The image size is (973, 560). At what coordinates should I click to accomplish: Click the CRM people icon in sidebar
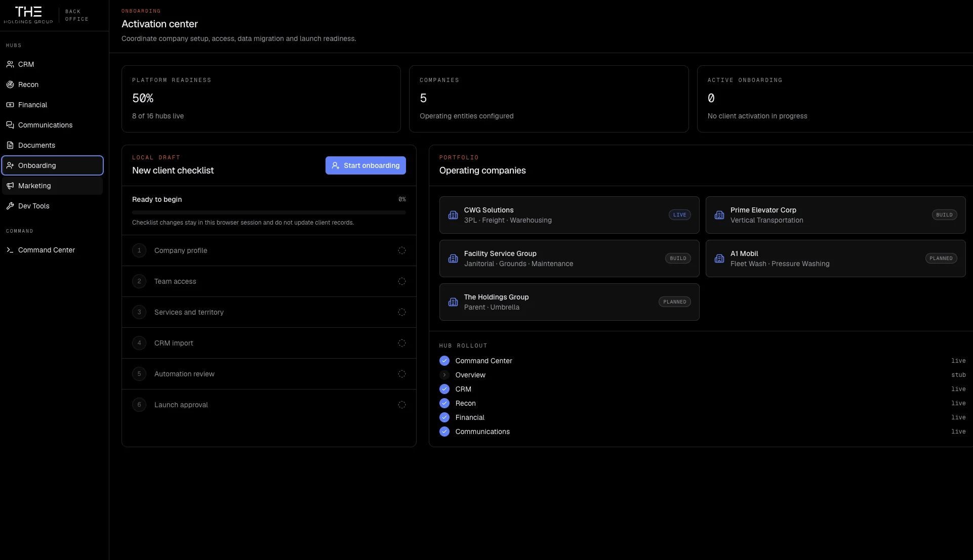10,64
